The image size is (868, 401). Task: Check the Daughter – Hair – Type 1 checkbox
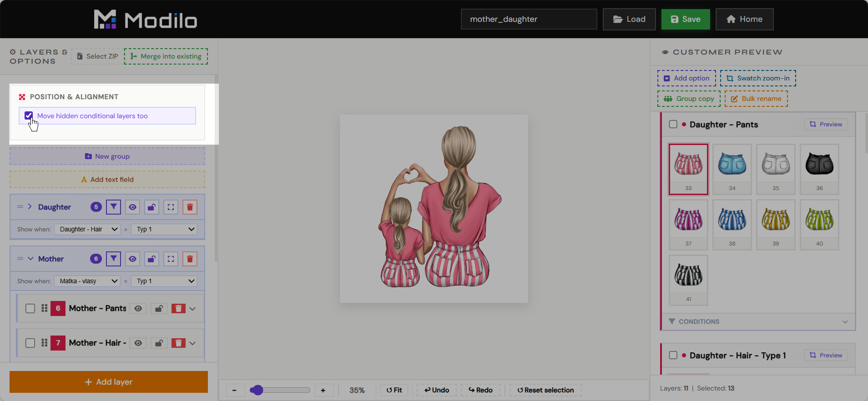coord(673,355)
